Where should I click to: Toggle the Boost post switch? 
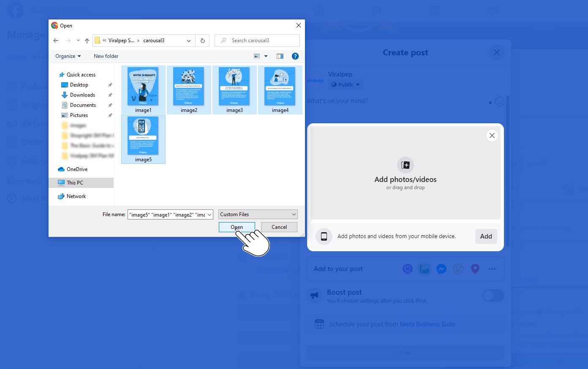click(493, 296)
